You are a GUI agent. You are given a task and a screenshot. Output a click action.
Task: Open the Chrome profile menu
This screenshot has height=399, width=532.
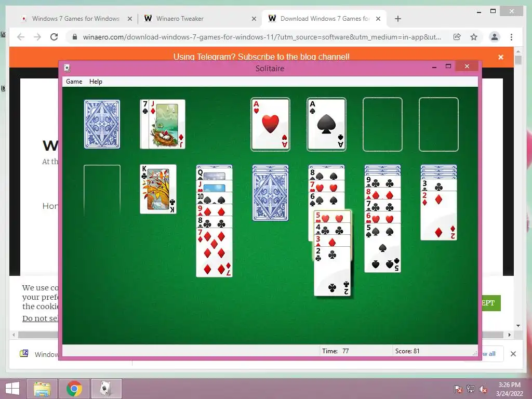click(x=495, y=37)
